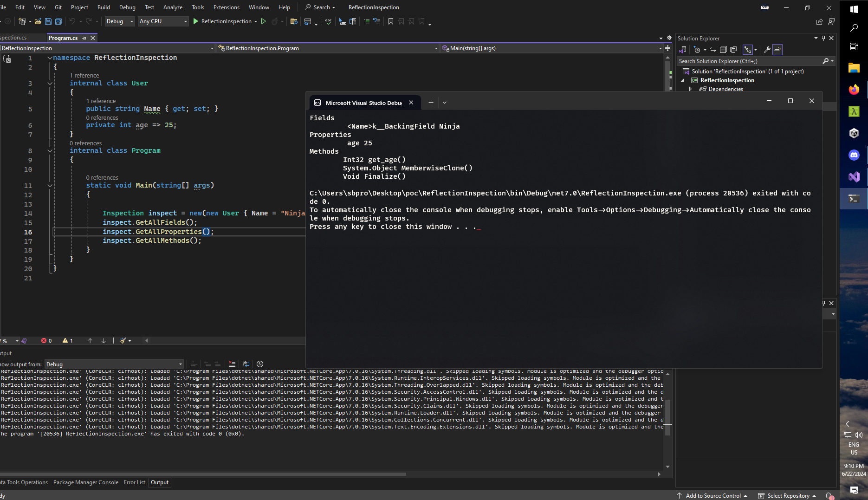The height and width of the screenshot is (500, 868).
Task: Pin the Program.cs tab
Action: click(x=84, y=38)
